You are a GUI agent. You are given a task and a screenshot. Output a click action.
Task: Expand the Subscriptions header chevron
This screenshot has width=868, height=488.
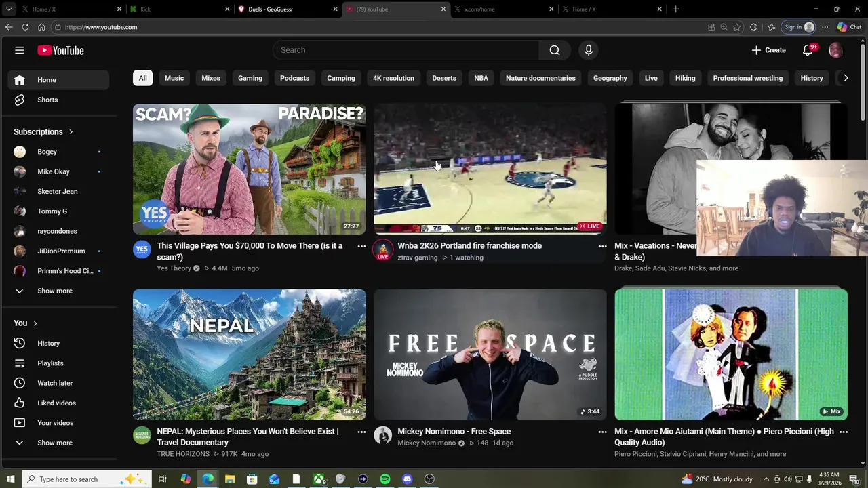click(x=71, y=132)
